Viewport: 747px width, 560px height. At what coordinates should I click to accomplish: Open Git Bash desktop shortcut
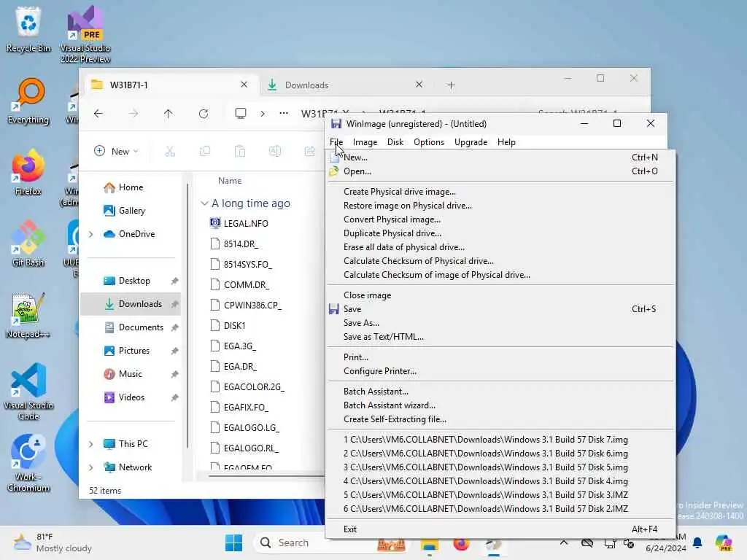[28, 244]
